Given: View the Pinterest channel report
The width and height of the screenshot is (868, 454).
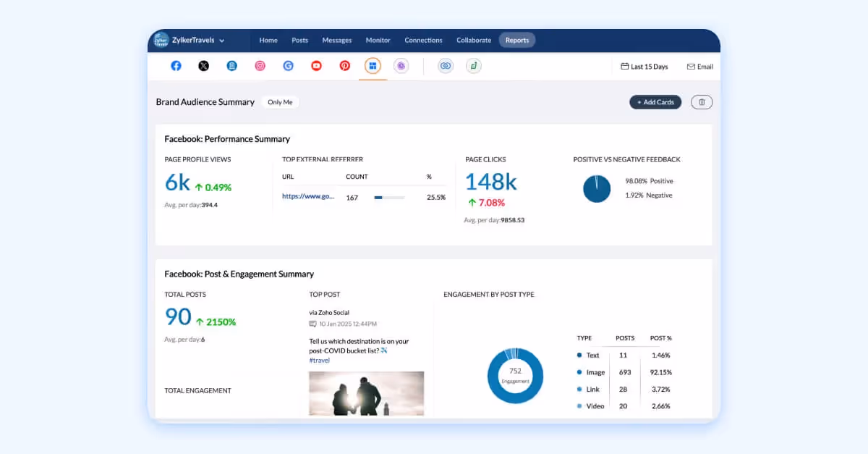Looking at the screenshot, I should coord(344,66).
